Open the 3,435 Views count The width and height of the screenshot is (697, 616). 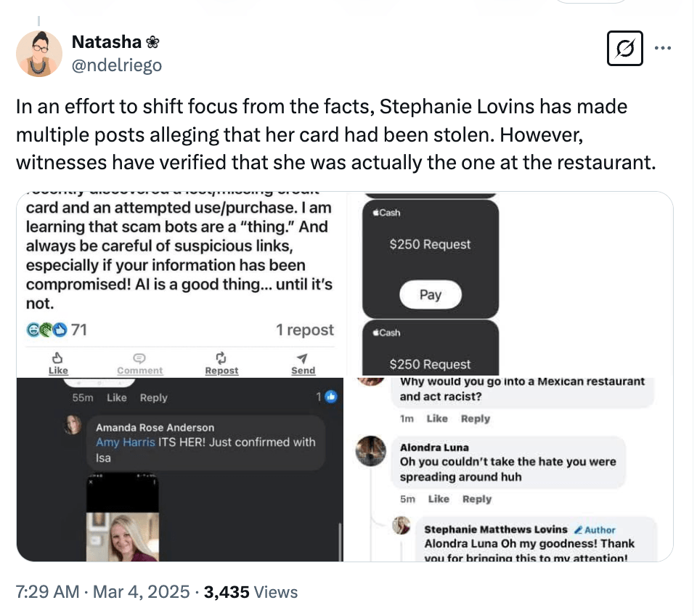point(250,592)
